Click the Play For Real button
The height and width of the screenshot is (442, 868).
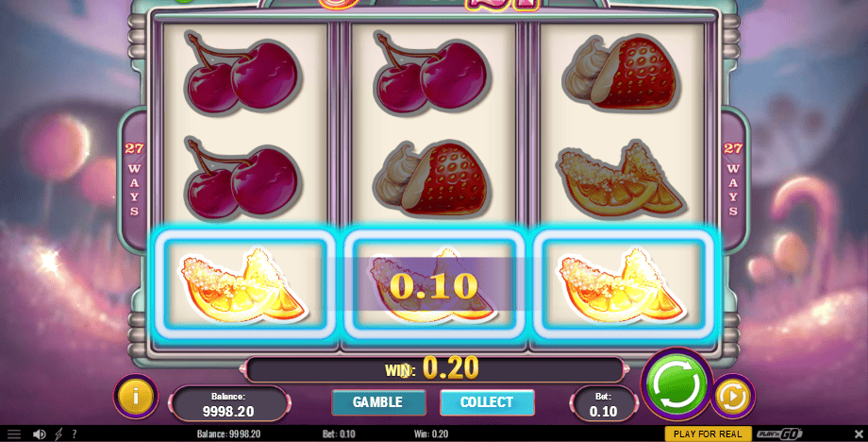click(708, 433)
